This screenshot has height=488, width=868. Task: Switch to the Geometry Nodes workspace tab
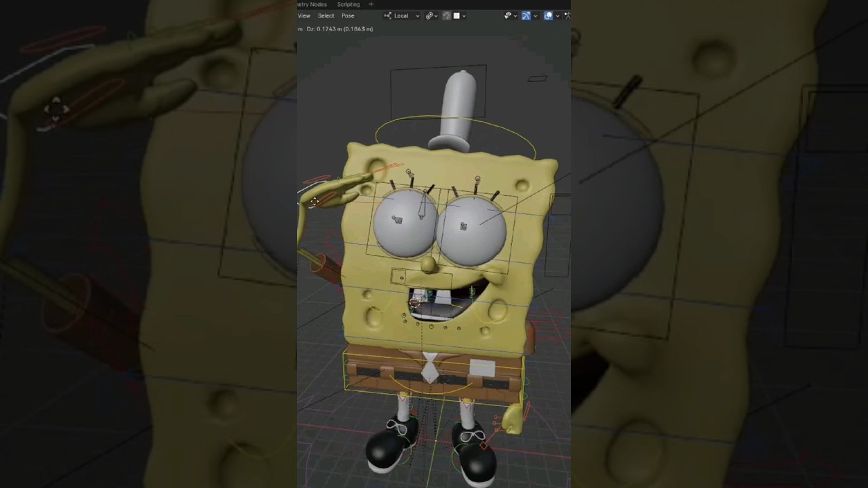[x=312, y=4]
